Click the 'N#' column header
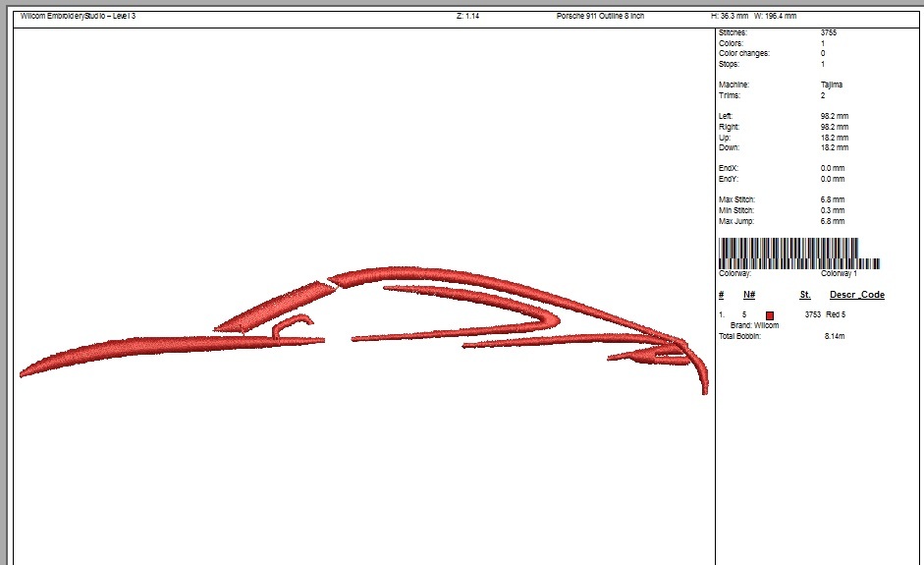Screen dimensions: 924x565 point(749,295)
